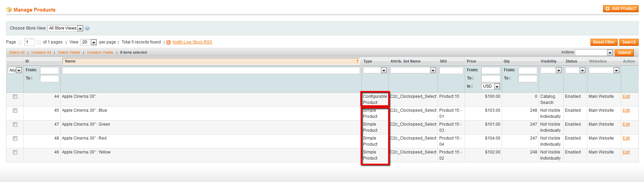The height and width of the screenshot is (182, 644).
Task: Edit the Apple Cinema 30" : Blue product
Action: (x=626, y=111)
